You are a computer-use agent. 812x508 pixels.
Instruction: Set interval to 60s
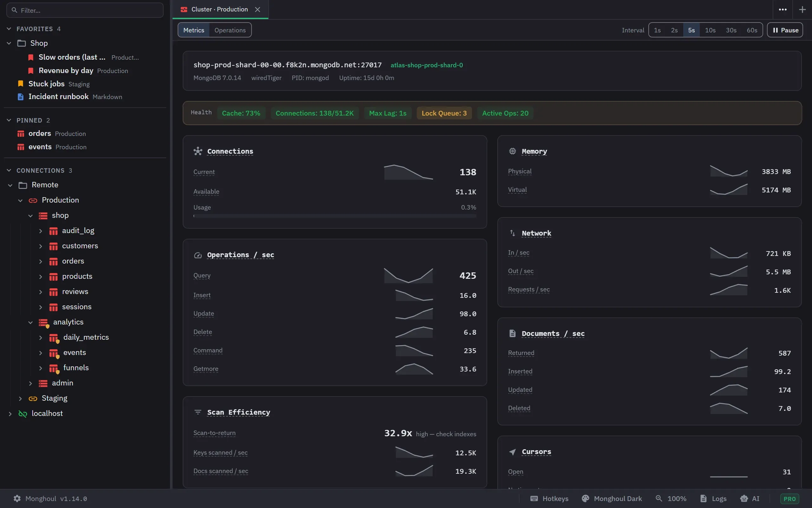[x=752, y=30]
